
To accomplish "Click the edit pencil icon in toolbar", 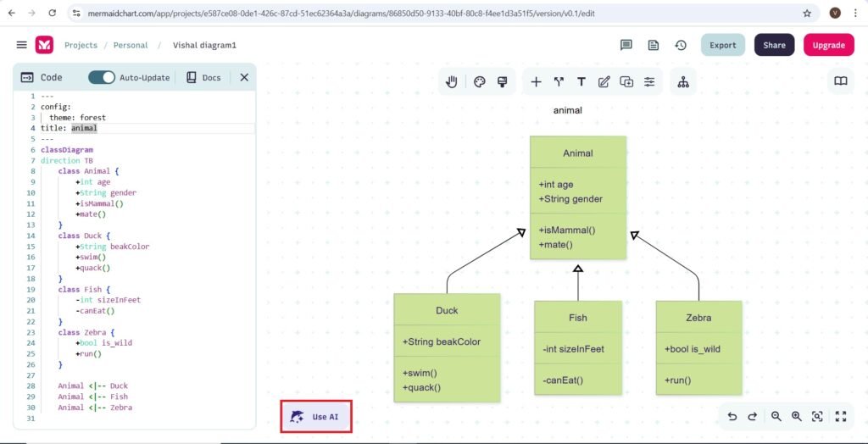I will coord(604,81).
